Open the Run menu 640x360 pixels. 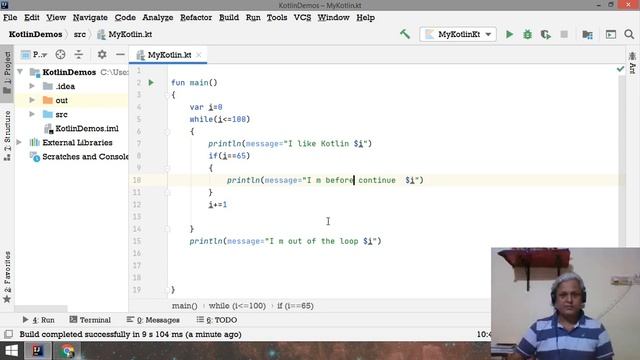click(253, 18)
